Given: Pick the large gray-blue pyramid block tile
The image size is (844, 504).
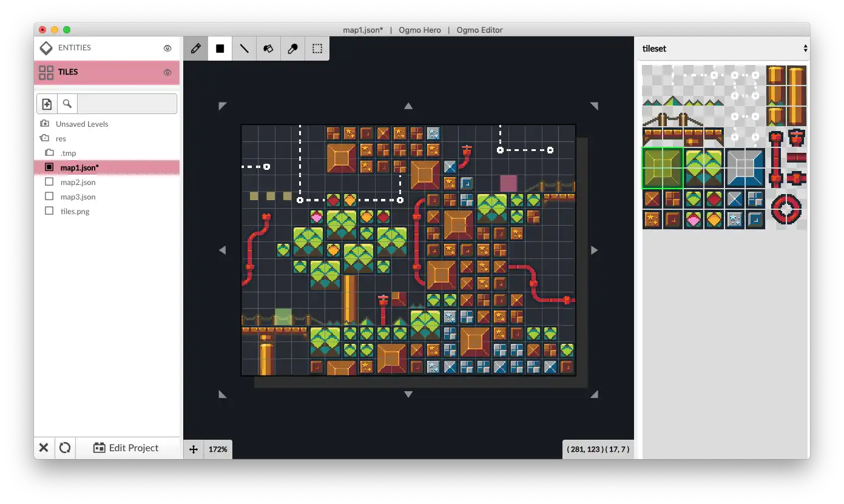Looking at the screenshot, I should (745, 168).
